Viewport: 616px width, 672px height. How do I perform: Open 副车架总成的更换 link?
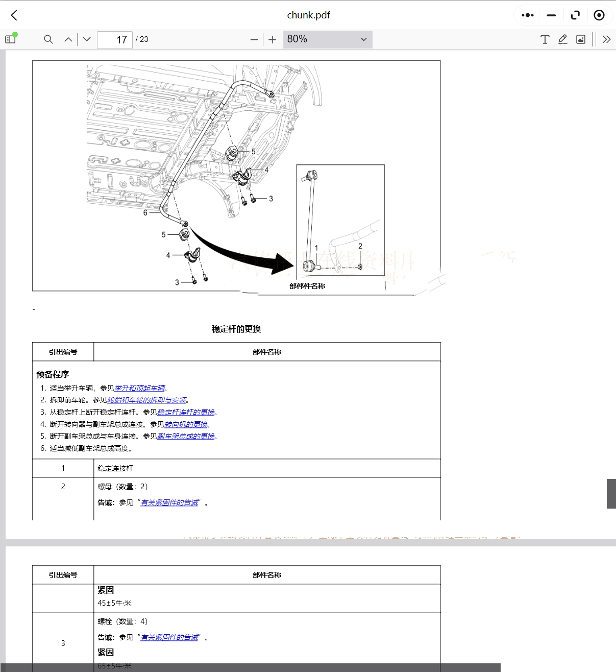click(186, 436)
